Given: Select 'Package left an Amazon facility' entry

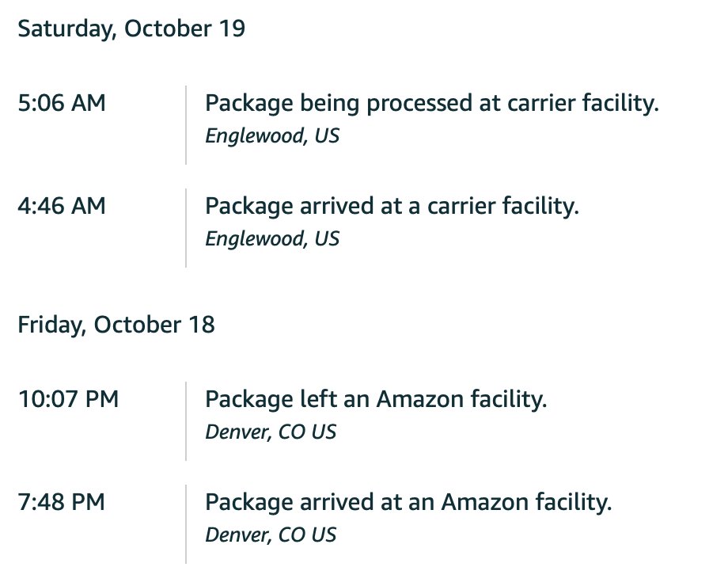Looking at the screenshot, I should tap(376, 400).
